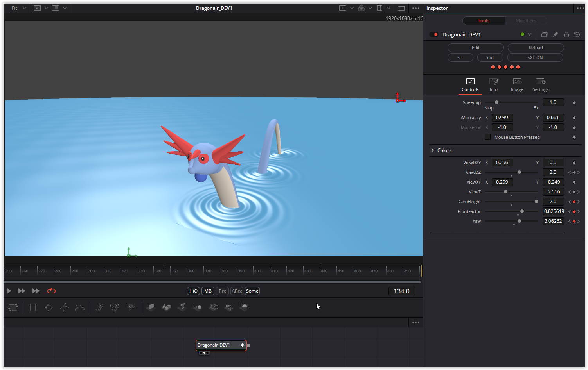Toggle Dragonair_DEV1 node enable switch
Screen dimensions: 588x370
(x=434, y=34)
